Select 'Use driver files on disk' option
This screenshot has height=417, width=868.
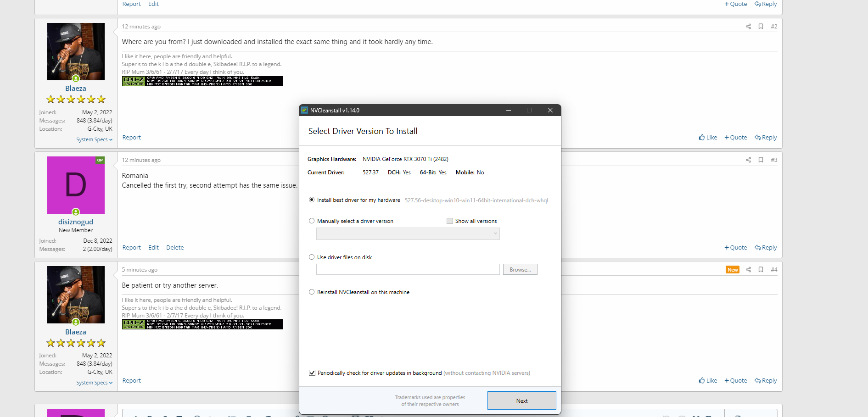tap(312, 257)
